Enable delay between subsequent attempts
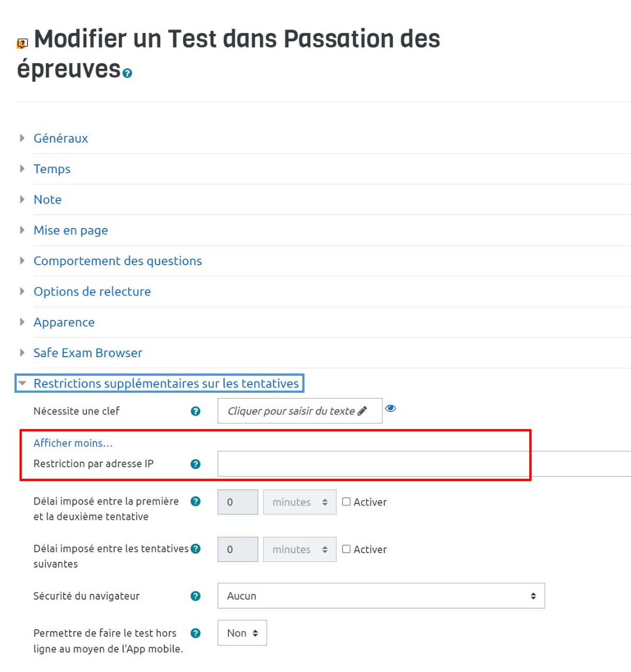 [x=346, y=549]
